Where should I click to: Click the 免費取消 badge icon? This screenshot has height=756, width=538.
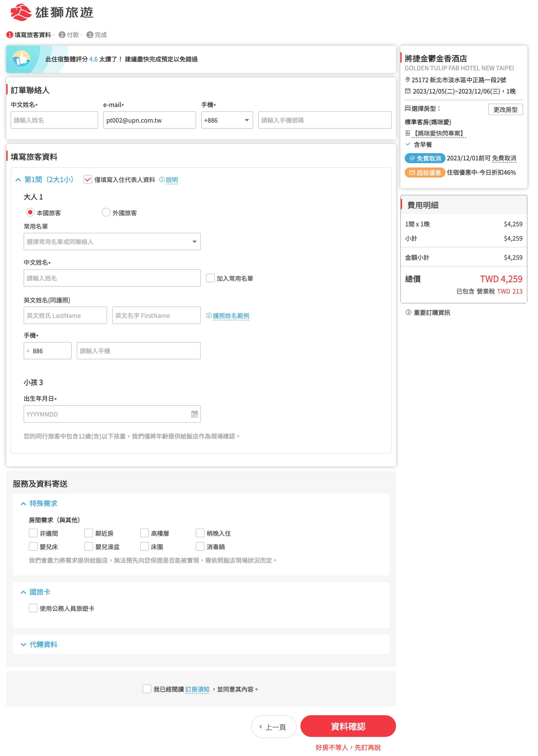(412, 158)
